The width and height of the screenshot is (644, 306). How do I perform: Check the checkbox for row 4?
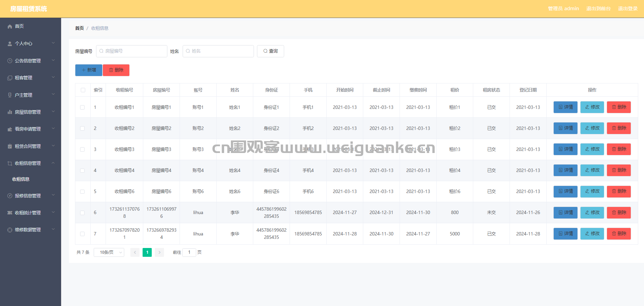(82, 170)
